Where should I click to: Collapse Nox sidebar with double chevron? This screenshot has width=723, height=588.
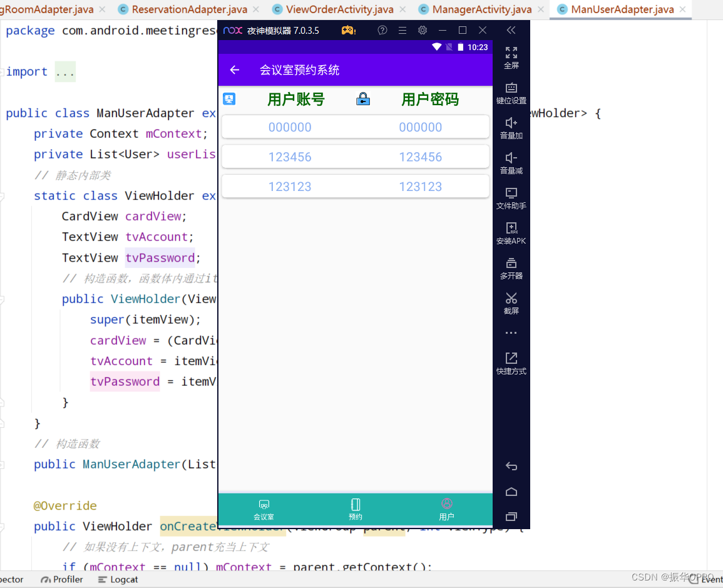pyautogui.click(x=511, y=31)
